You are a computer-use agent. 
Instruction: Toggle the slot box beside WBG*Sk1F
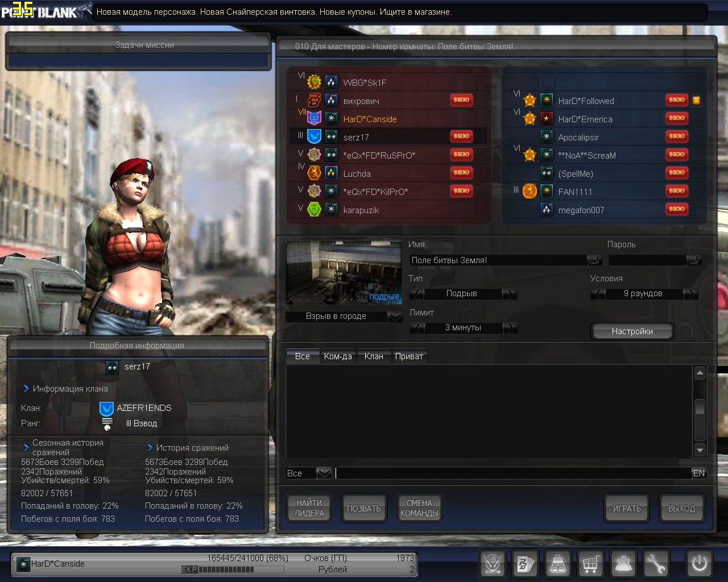(481, 82)
